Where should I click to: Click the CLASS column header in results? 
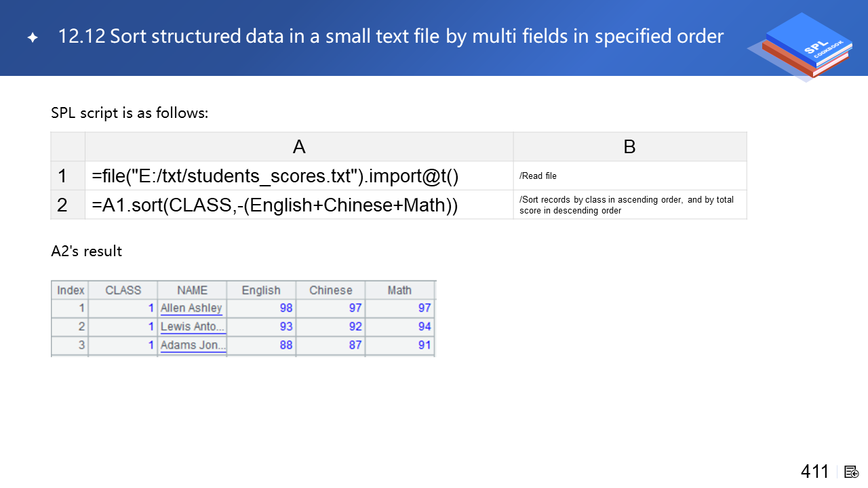click(x=123, y=290)
